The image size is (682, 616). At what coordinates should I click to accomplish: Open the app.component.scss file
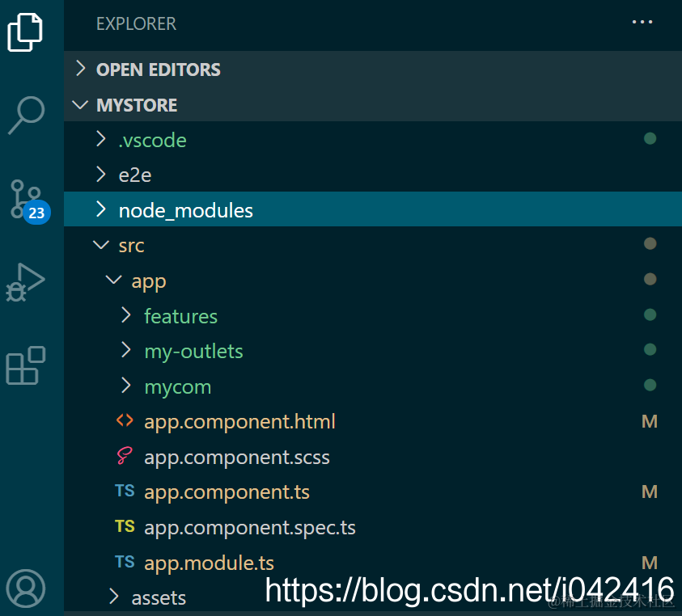tap(237, 458)
